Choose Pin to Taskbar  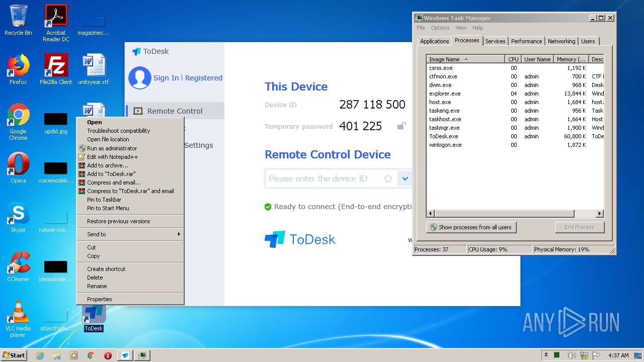pos(130,200)
